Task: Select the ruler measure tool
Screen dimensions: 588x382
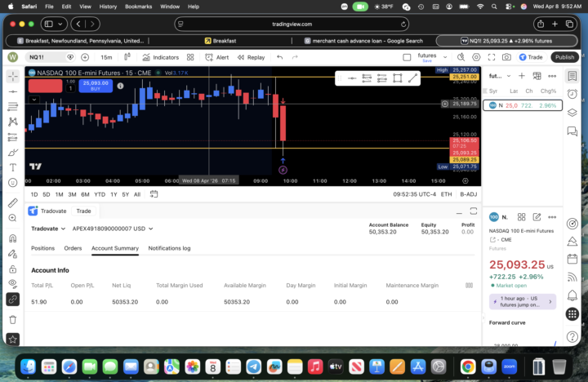Action: pyautogui.click(x=13, y=202)
